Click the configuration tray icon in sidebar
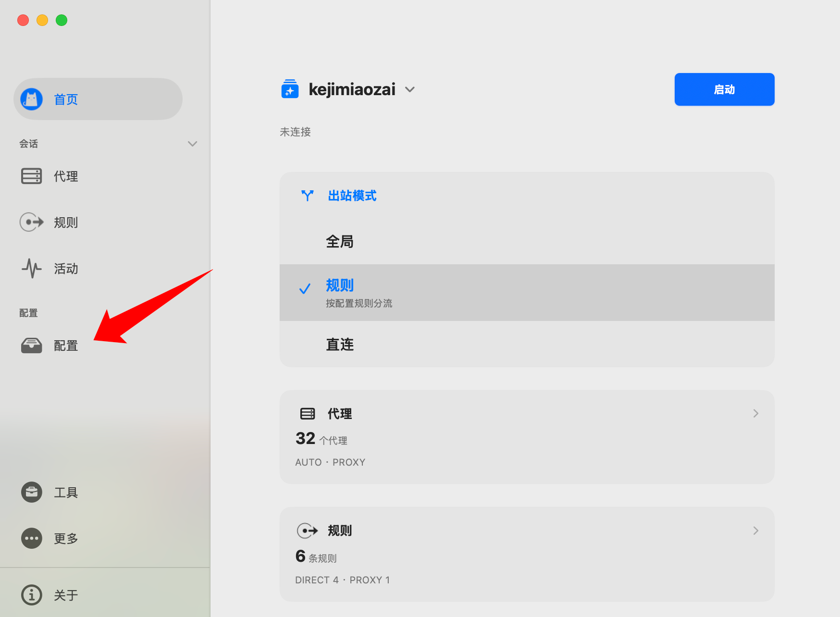Image resolution: width=840 pixels, height=617 pixels. [x=31, y=346]
